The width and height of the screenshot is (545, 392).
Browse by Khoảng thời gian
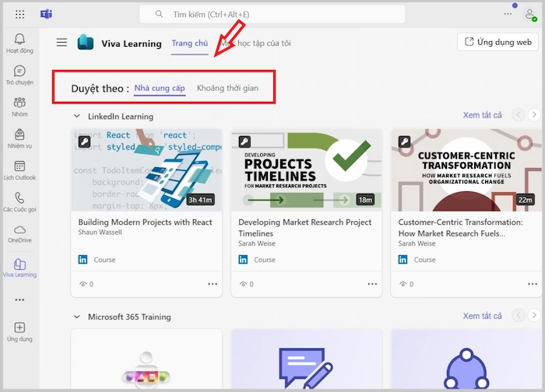[227, 88]
